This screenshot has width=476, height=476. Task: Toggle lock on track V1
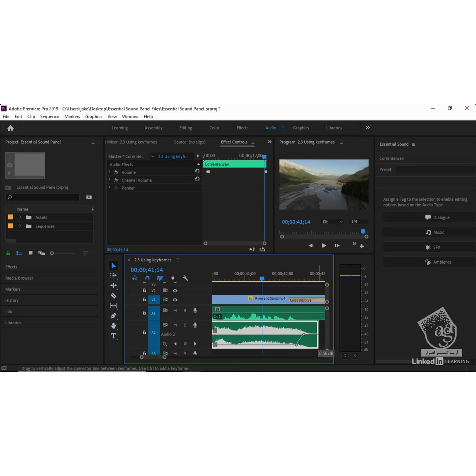144,299
